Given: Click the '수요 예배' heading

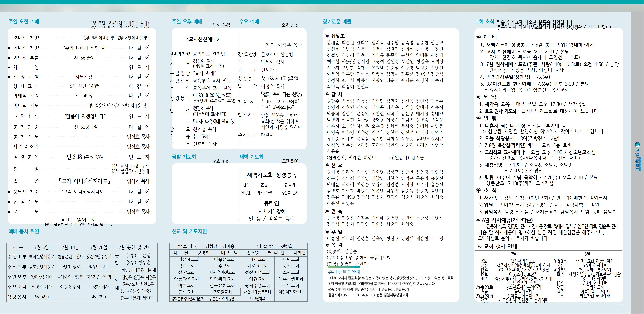Looking at the screenshot, I should click(249, 22).
